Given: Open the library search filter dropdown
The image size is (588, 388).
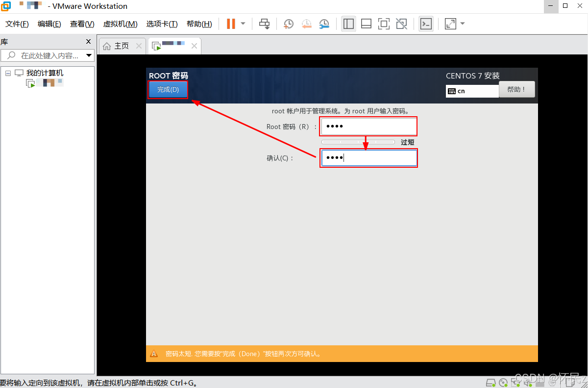Looking at the screenshot, I should pos(89,55).
